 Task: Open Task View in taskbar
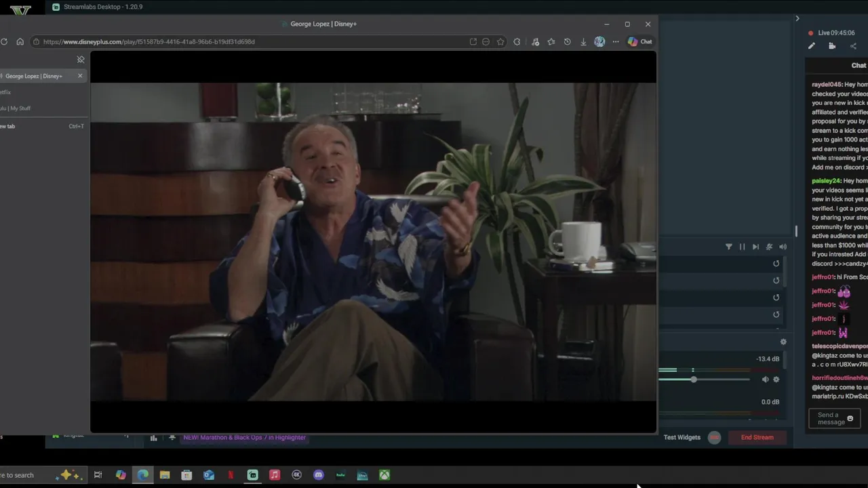point(98,475)
